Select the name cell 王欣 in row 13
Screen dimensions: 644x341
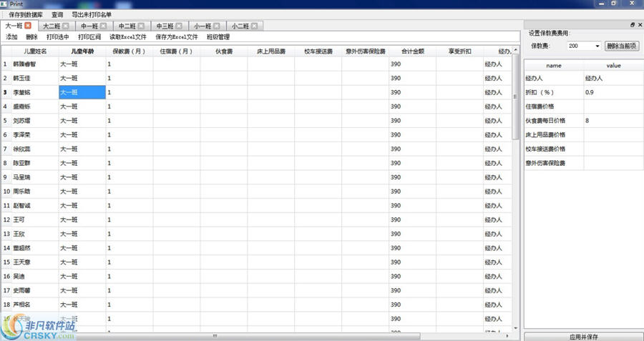pos(35,234)
